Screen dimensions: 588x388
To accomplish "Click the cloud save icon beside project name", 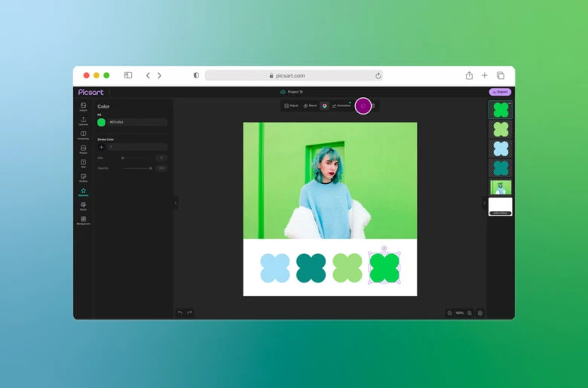I will 283,92.
